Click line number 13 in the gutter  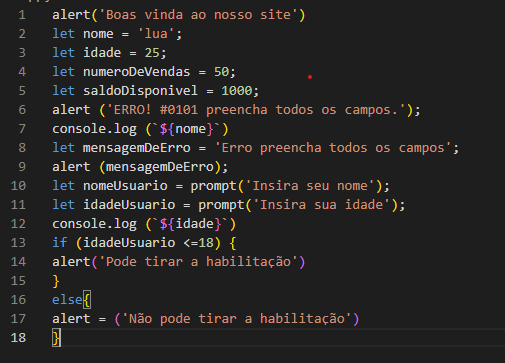[18, 243]
